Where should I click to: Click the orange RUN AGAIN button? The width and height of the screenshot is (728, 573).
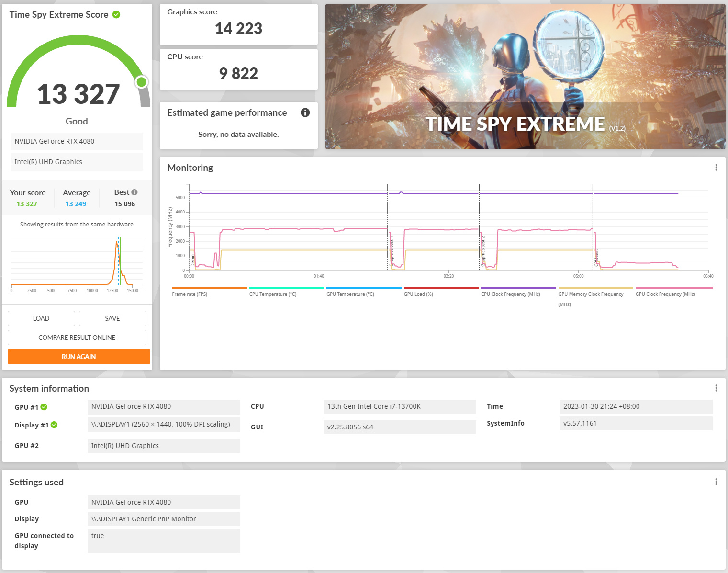pyautogui.click(x=79, y=357)
